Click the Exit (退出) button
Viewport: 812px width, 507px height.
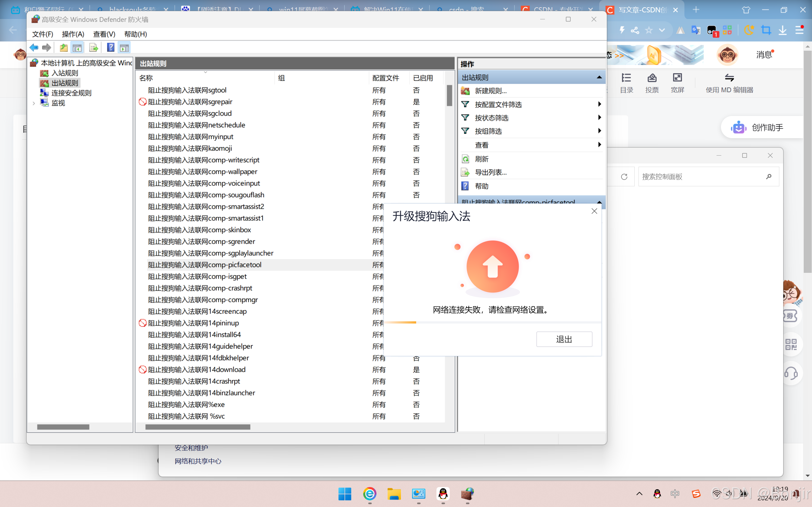point(564,339)
